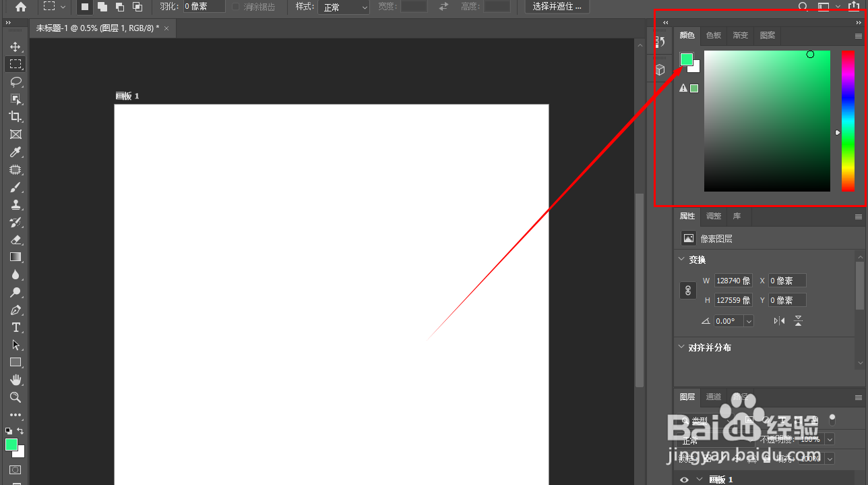Open the rotation angle dropdown

[x=749, y=321]
